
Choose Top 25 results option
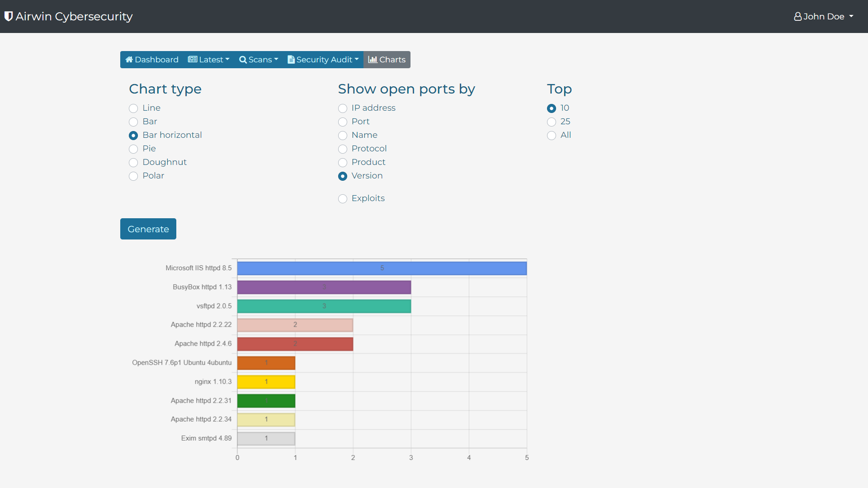552,122
